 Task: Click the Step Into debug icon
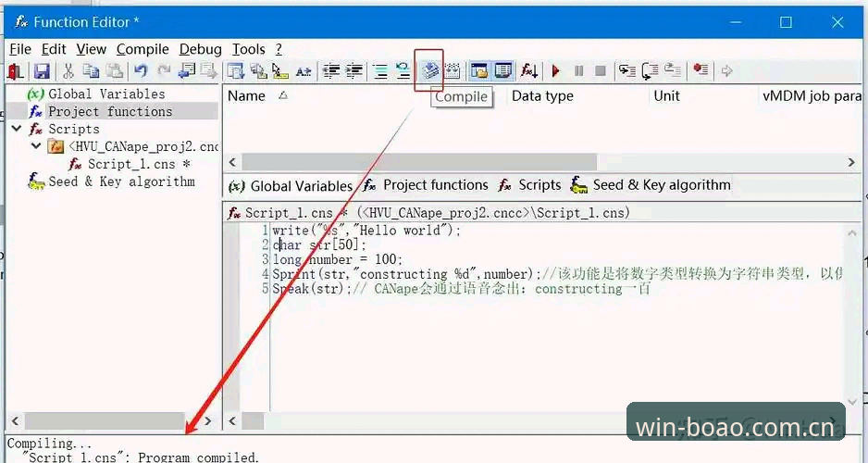[627, 71]
